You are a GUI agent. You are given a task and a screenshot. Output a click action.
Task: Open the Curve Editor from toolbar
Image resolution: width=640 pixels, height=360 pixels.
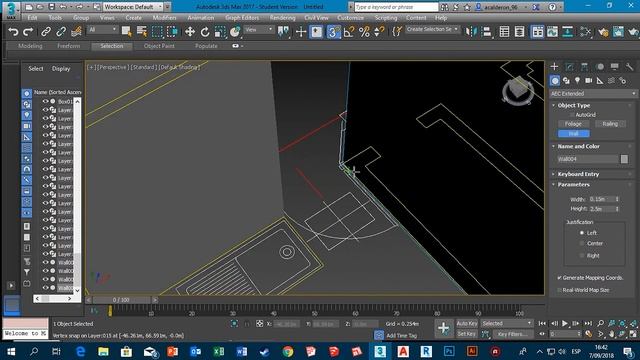click(x=552, y=31)
